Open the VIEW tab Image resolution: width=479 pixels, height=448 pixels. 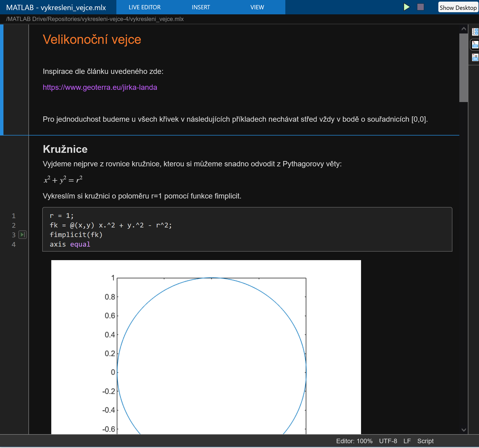[257, 7]
